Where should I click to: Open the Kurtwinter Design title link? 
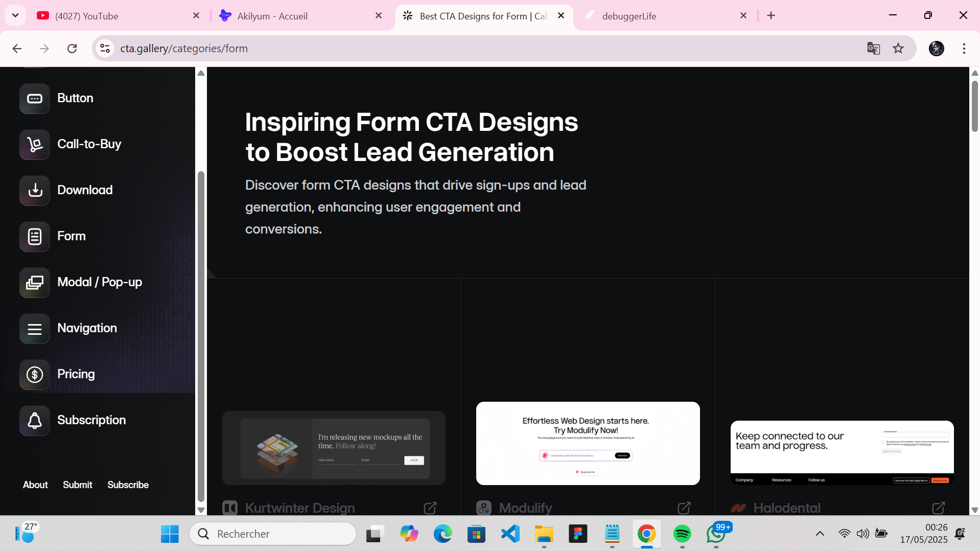[x=300, y=508]
